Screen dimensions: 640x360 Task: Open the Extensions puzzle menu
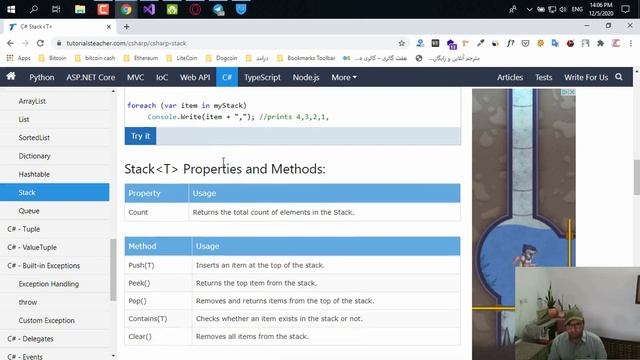(x=600, y=43)
